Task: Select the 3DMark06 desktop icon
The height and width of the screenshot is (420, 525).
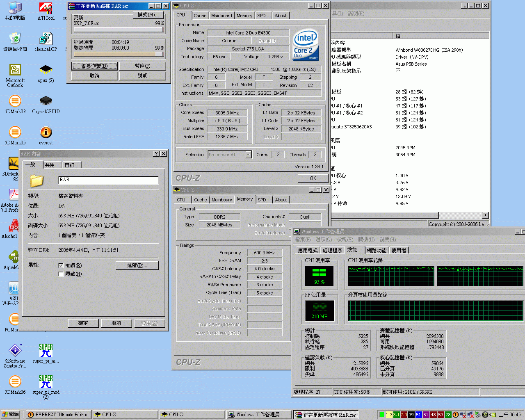Action: [15, 385]
